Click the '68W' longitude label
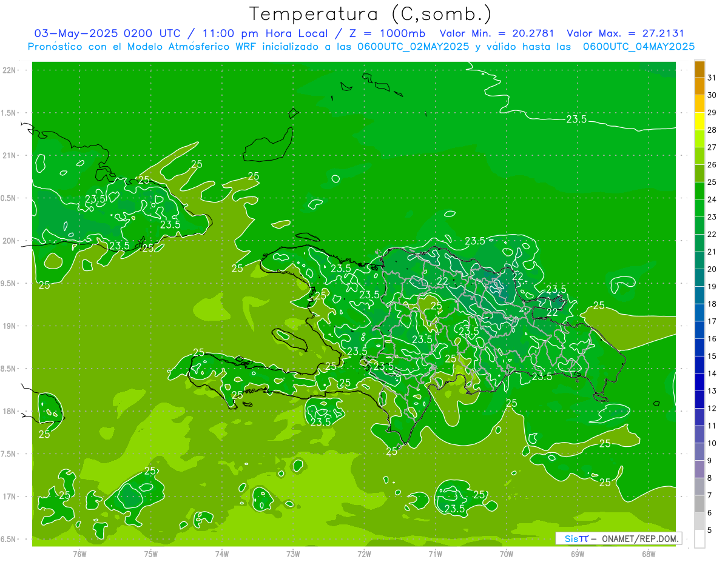Image resolution: width=728 pixels, height=562 pixels. pyautogui.click(x=649, y=554)
